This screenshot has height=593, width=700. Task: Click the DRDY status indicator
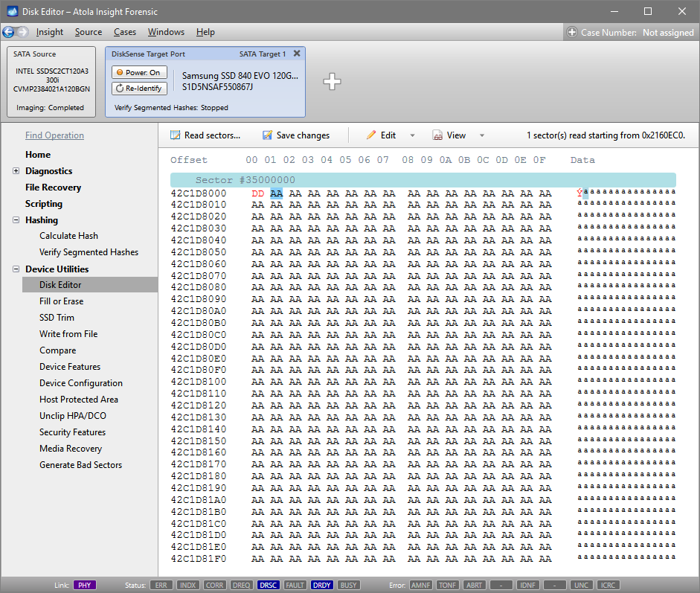(322, 585)
